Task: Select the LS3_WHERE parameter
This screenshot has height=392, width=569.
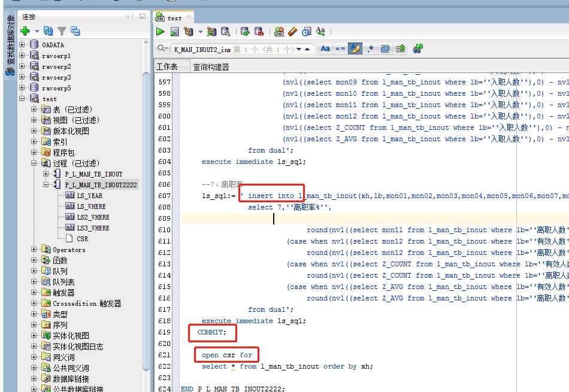Action: pyautogui.click(x=93, y=228)
